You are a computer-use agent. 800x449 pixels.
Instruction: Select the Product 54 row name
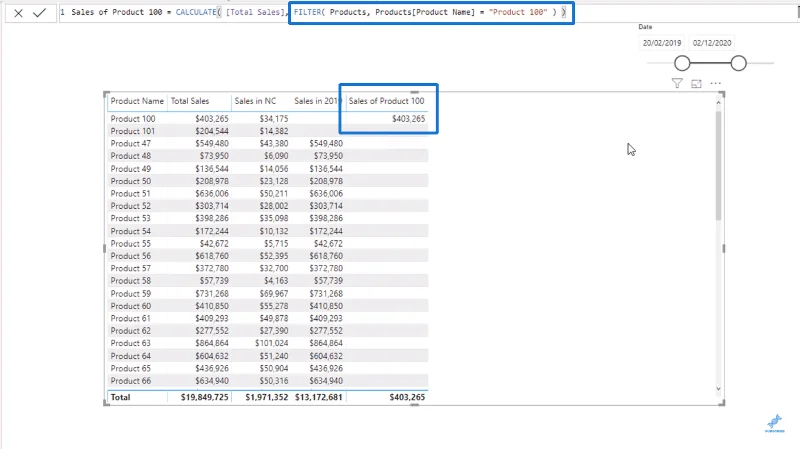[131, 231]
